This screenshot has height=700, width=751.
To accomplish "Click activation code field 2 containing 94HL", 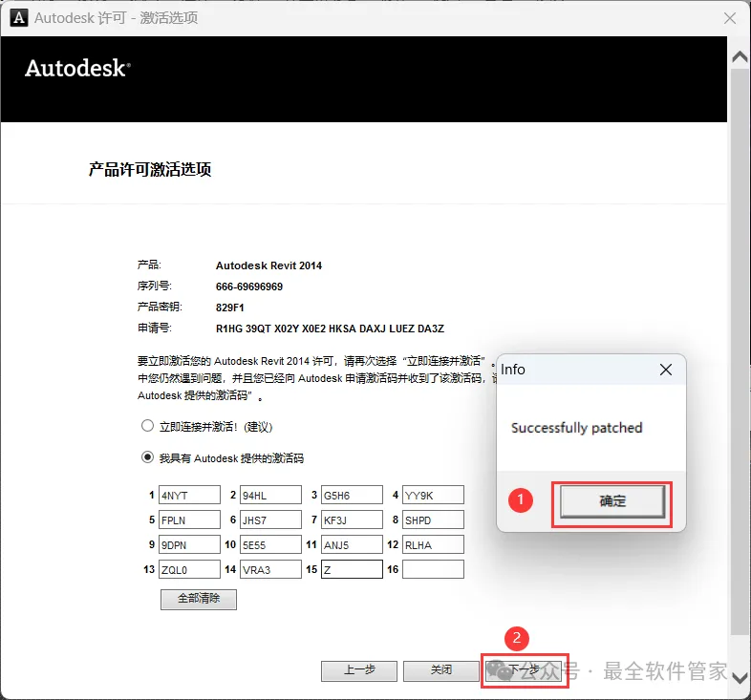I will 270,495.
